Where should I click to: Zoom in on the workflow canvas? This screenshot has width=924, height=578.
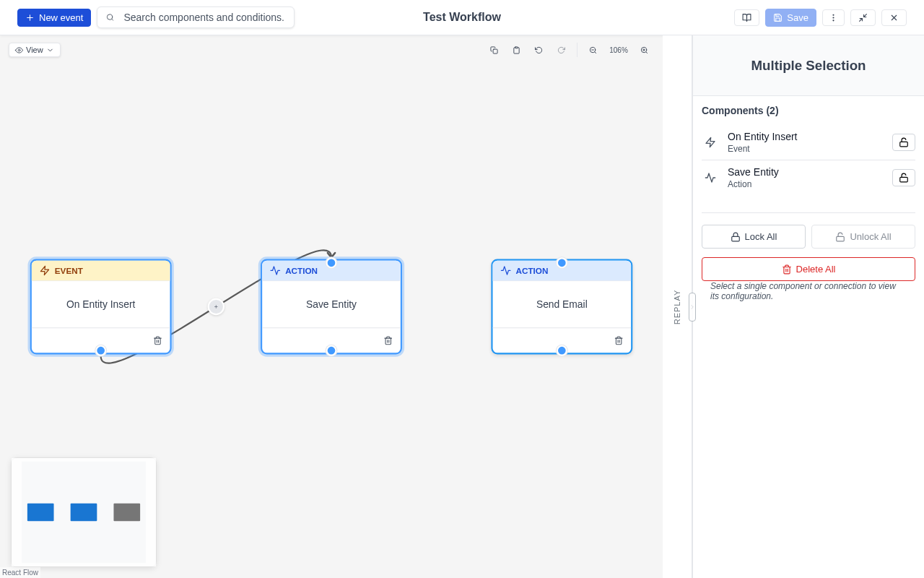643,50
